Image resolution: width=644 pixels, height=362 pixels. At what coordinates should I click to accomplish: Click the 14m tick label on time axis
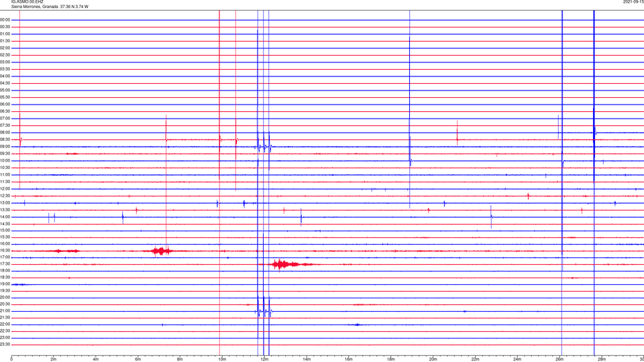click(307, 359)
